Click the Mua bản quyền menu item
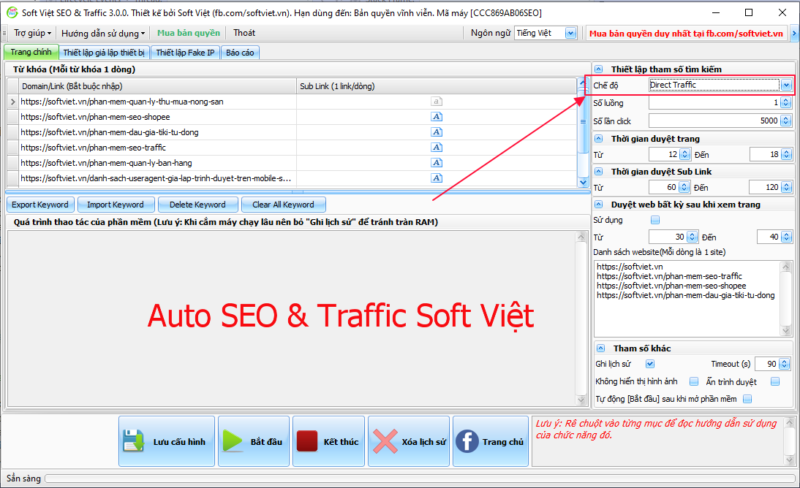The height and width of the screenshot is (488, 800). click(188, 33)
